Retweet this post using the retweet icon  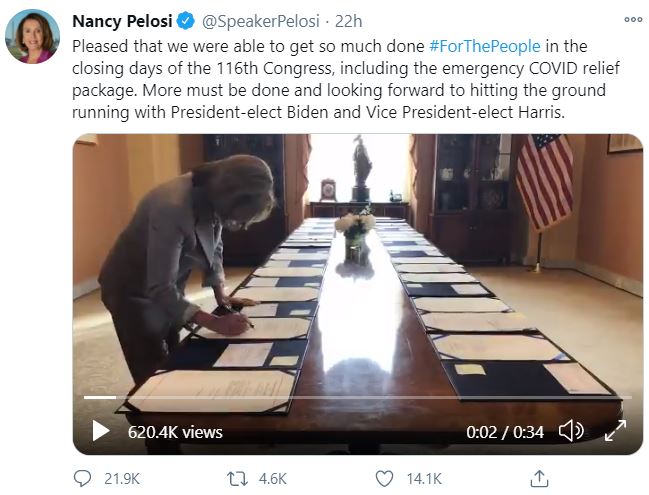(x=237, y=479)
